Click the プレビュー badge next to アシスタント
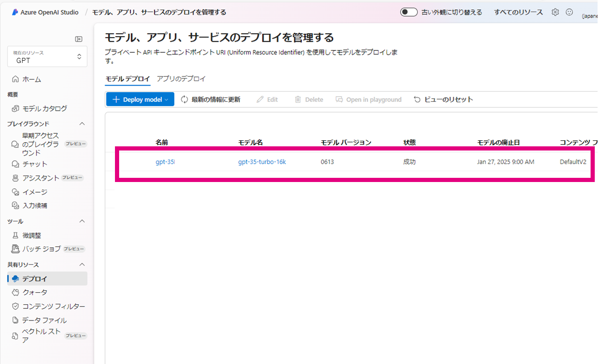The image size is (598, 364). [x=73, y=178]
